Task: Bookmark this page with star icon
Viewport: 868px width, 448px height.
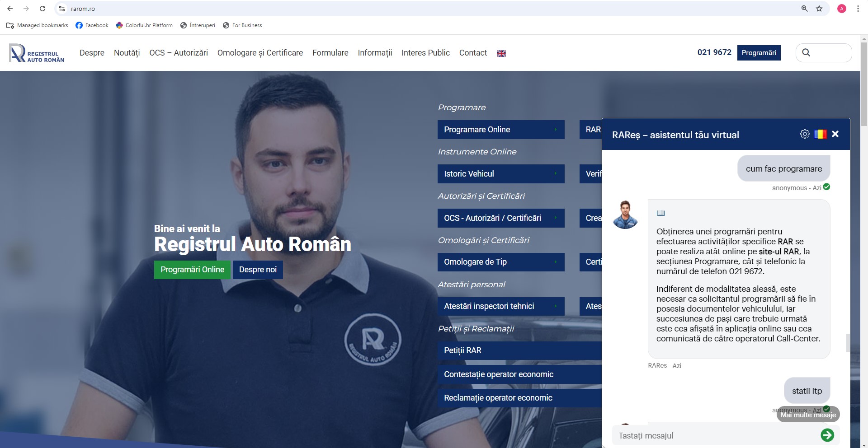Action: [819, 9]
